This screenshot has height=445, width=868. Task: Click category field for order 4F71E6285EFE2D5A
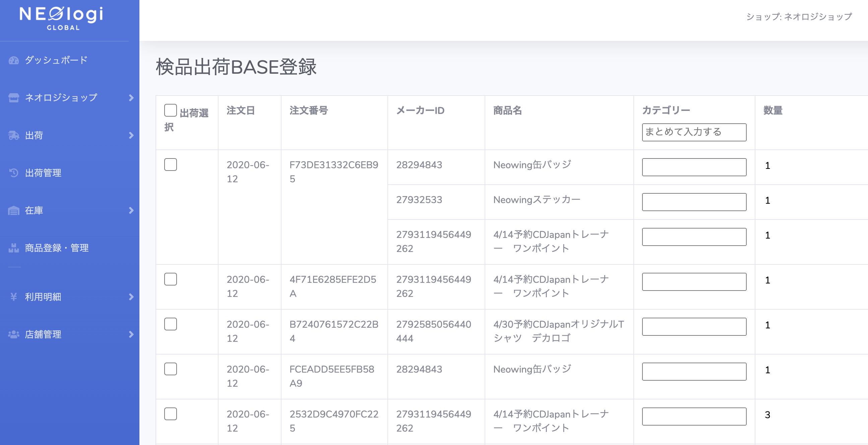coord(694,281)
